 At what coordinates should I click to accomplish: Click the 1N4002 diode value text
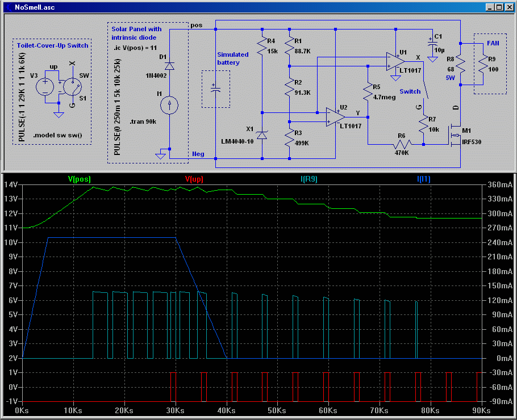pos(156,75)
